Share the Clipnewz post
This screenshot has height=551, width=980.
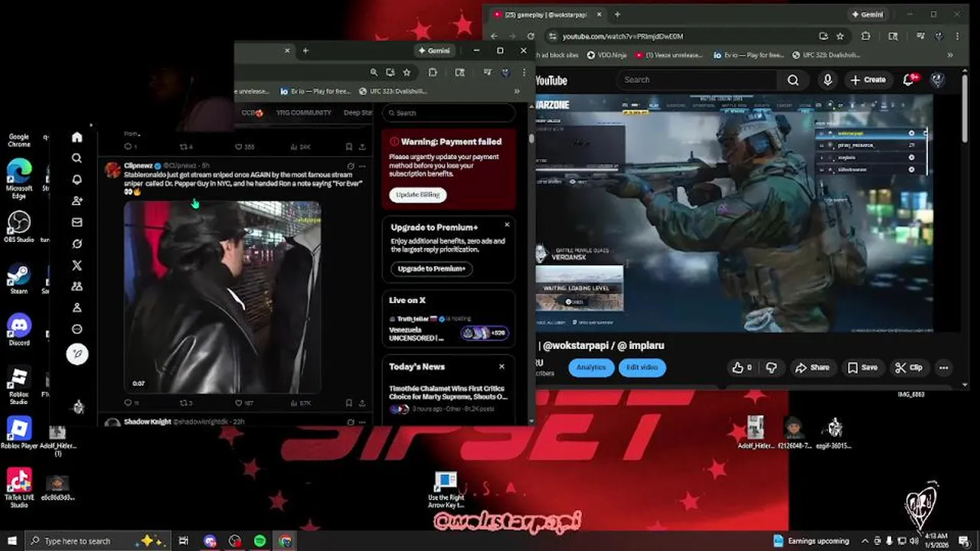(362, 403)
